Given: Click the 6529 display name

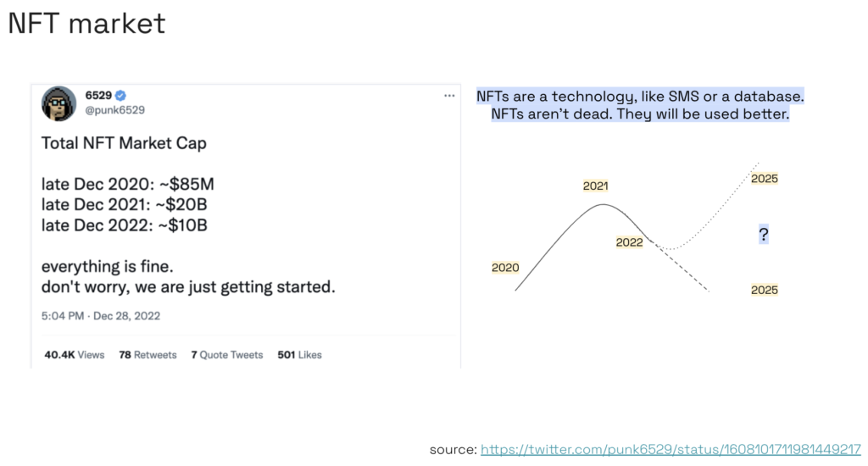Looking at the screenshot, I should click(98, 95).
